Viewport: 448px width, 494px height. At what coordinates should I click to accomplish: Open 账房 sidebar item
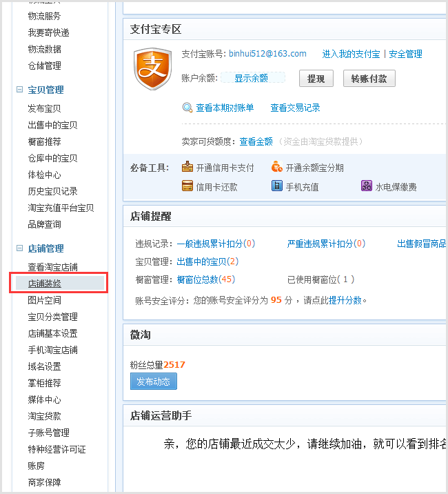[37, 466]
